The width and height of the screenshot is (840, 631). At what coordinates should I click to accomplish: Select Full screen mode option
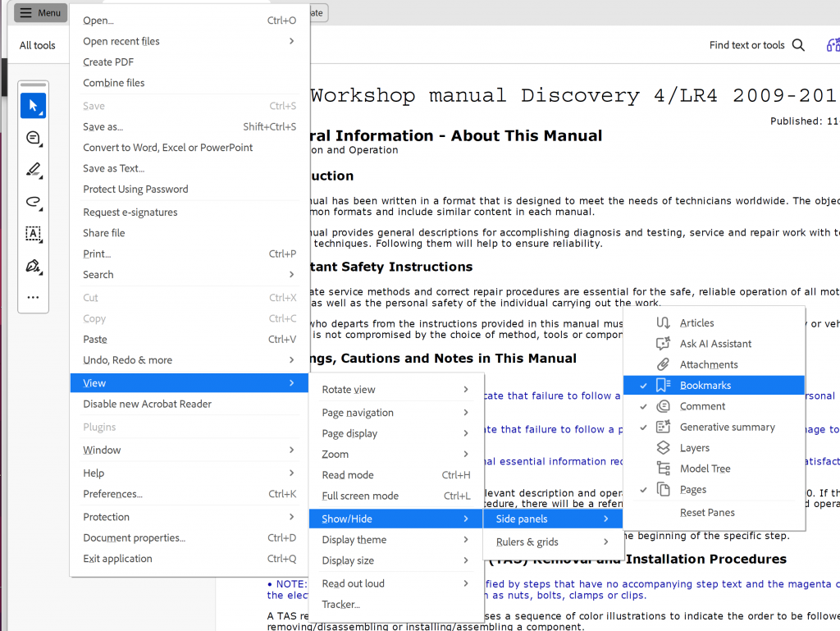pyautogui.click(x=396, y=496)
